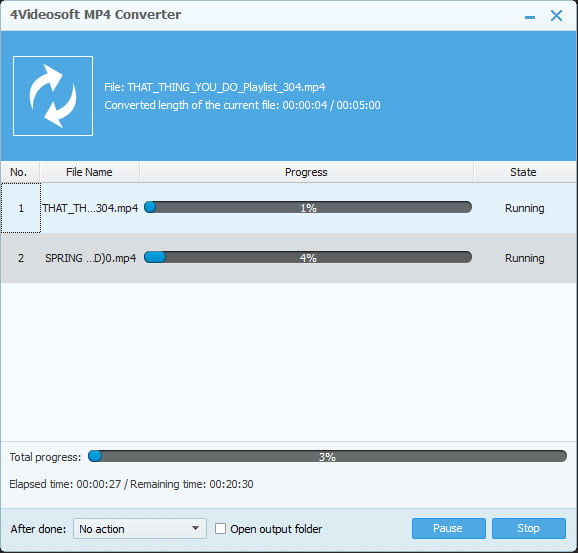Screen dimensions: 578x553
Task: Click the convert arrows icon
Action: click(x=53, y=96)
